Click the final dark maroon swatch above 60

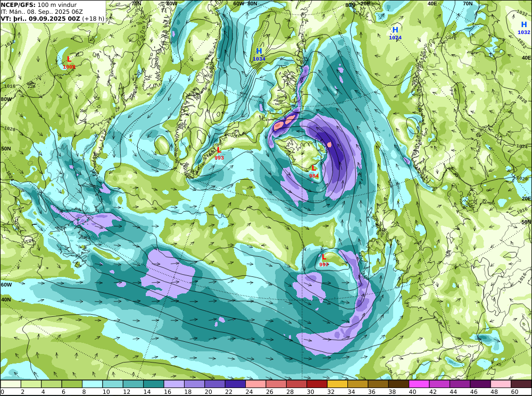coord(521,384)
